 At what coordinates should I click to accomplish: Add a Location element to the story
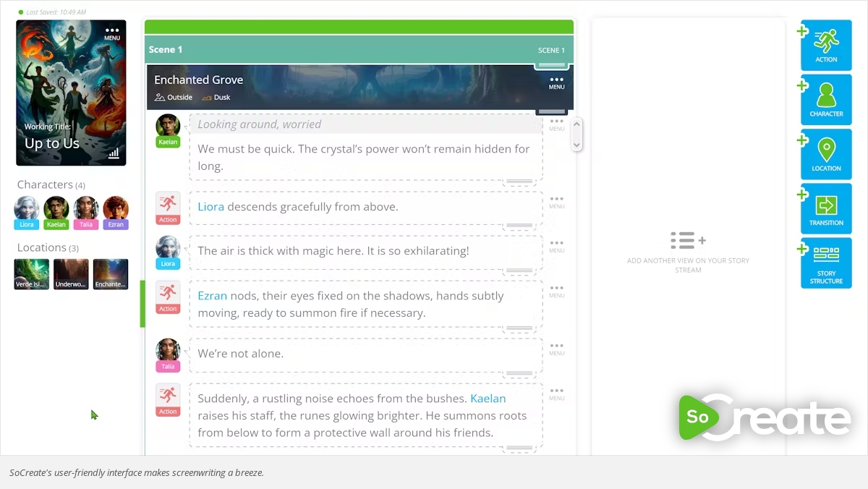[x=825, y=153]
